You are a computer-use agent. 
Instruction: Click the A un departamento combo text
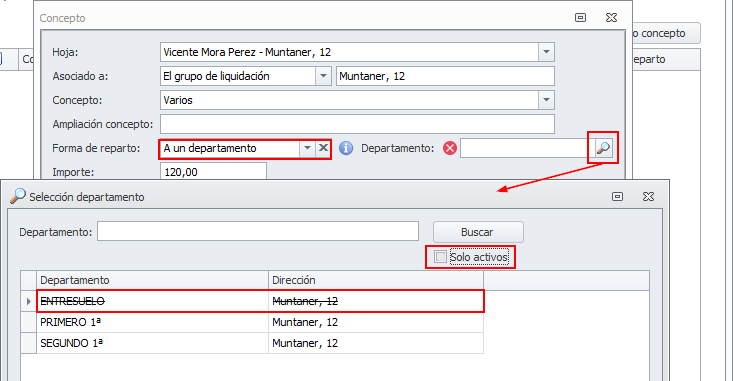[210, 148]
